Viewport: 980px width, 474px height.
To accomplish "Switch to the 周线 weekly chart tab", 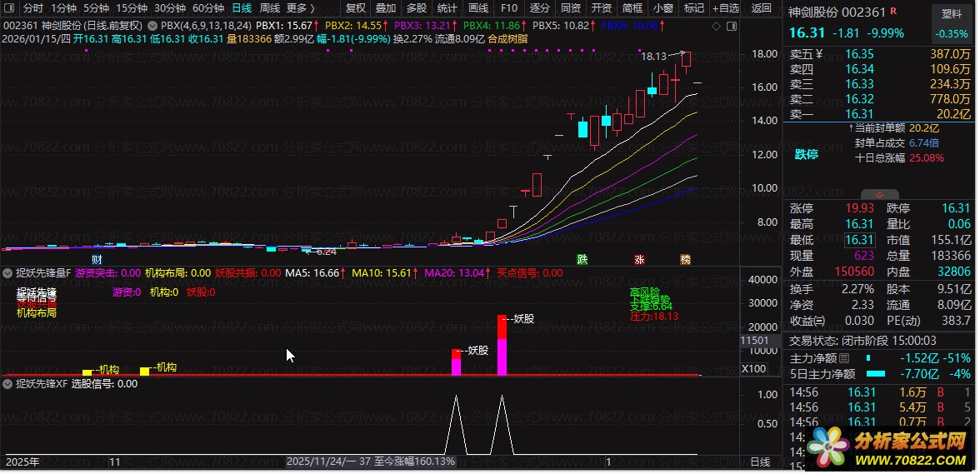I will pyautogui.click(x=270, y=8).
